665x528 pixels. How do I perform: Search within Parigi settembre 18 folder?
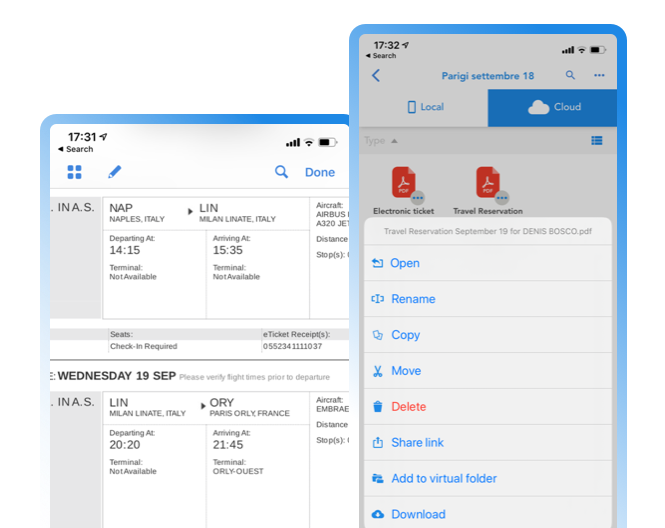[x=570, y=75]
